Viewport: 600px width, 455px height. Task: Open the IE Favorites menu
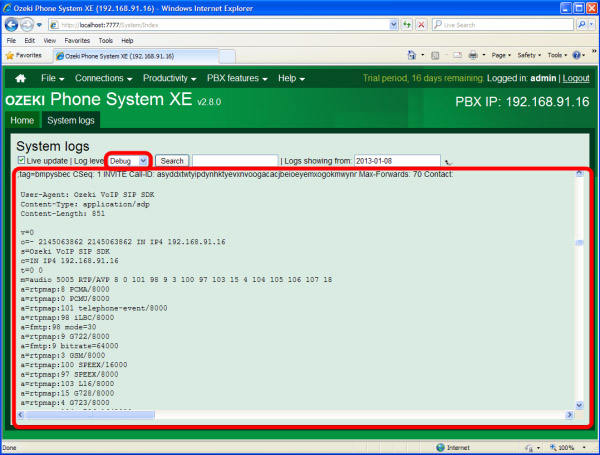coord(77,41)
